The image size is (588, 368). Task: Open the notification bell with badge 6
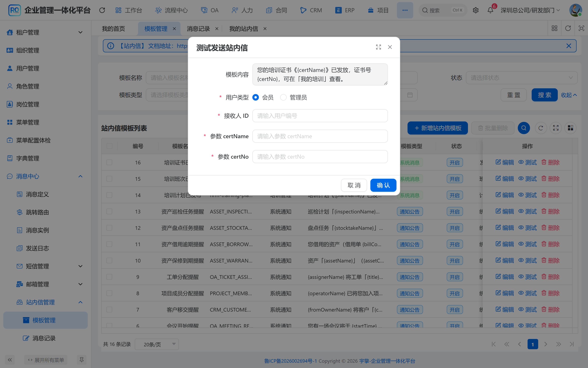tap(490, 10)
